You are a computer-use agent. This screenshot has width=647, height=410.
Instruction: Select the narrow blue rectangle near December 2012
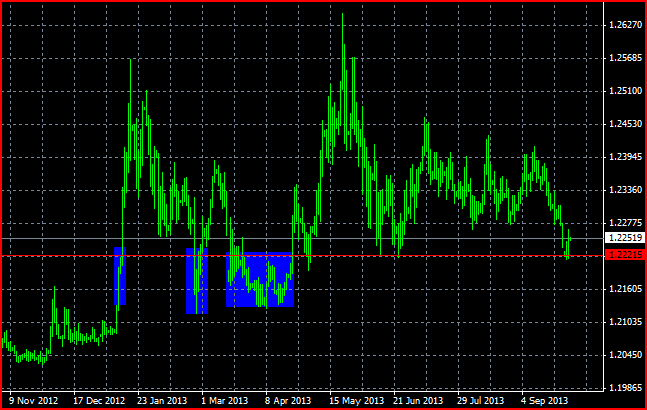(120, 276)
